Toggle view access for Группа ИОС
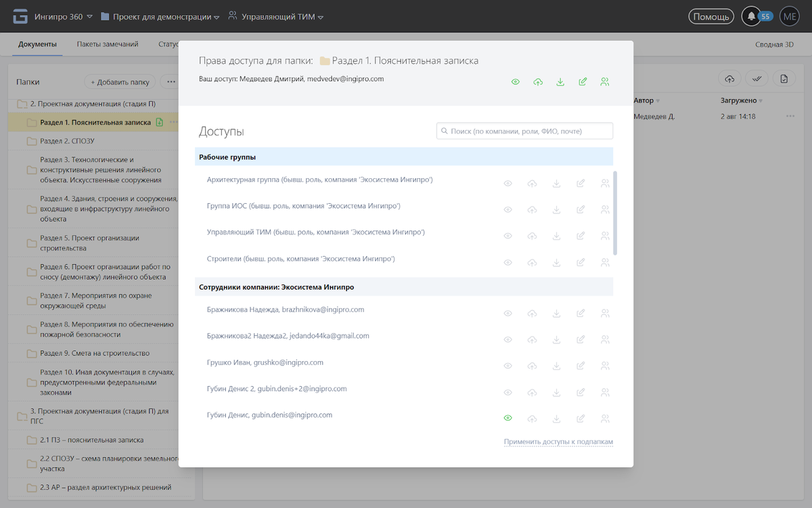 [x=508, y=210]
